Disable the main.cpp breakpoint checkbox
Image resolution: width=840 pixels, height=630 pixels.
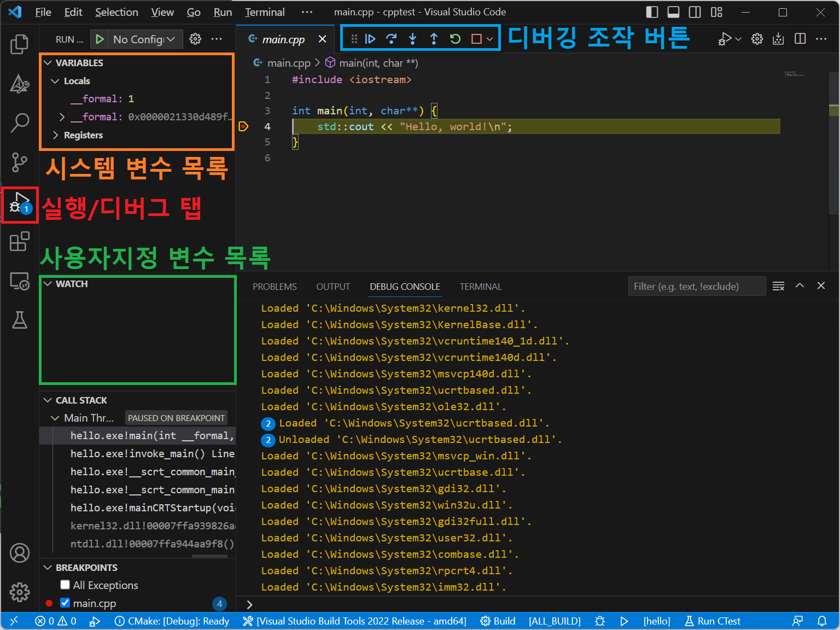[65, 603]
